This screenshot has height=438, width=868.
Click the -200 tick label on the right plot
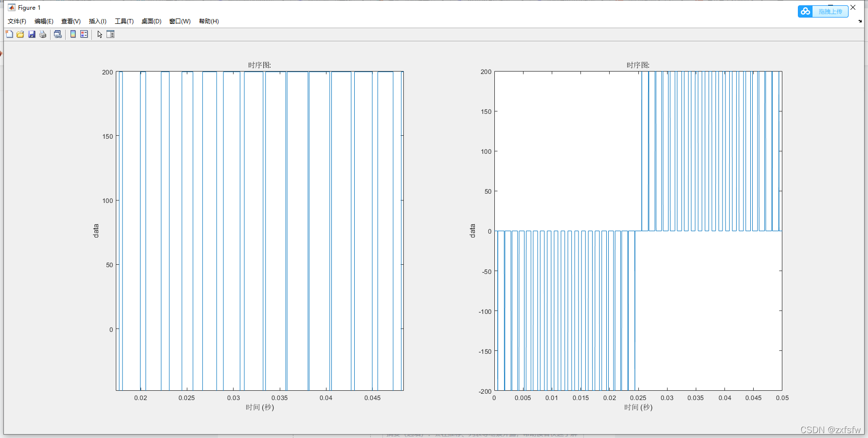click(x=485, y=391)
